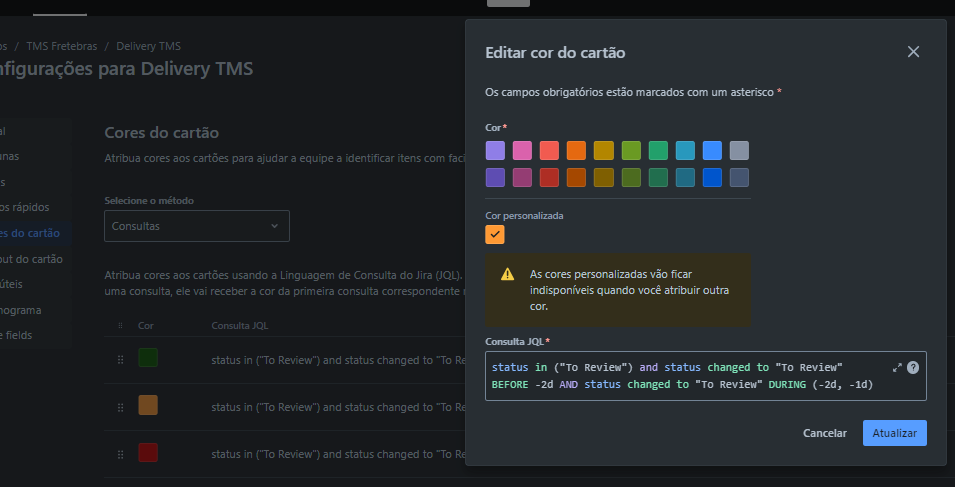Pick the dark olive-yellow color swatch
The width and height of the screenshot is (955, 487).
604,178
